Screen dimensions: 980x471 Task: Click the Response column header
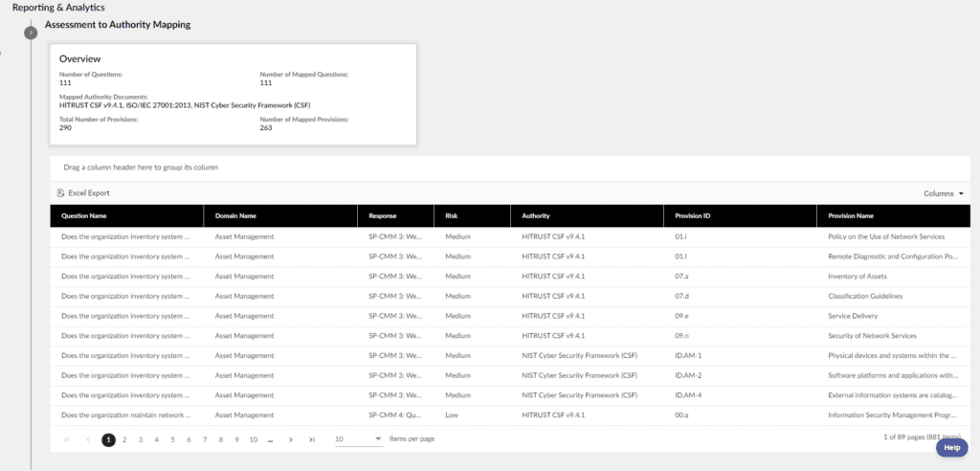point(383,216)
